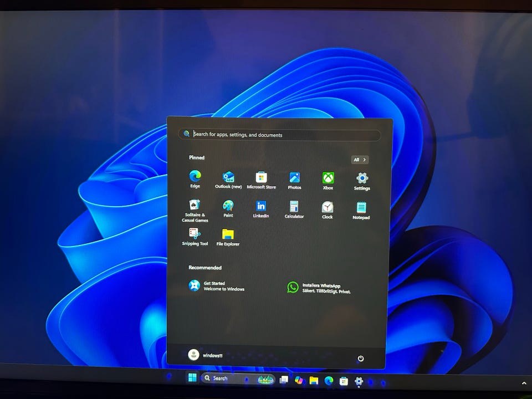The width and height of the screenshot is (532, 399).
Task: Open the Clock app
Action: tap(328, 211)
